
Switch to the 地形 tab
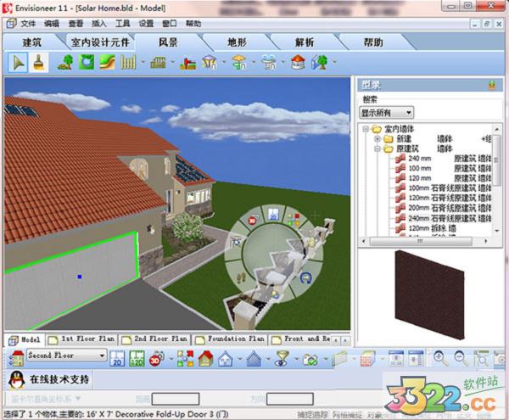[x=237, y=42]
